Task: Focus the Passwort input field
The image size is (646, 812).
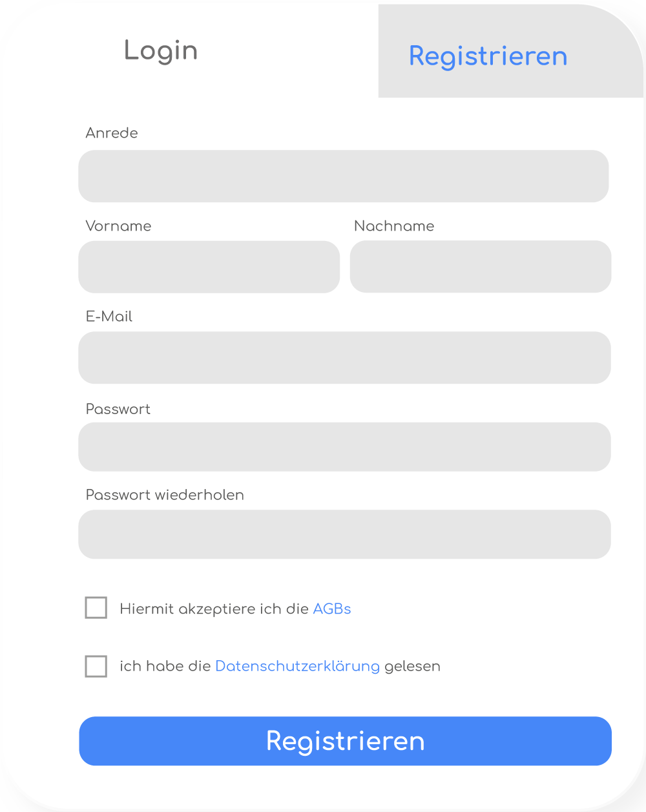Action: [x=344, y=447]
